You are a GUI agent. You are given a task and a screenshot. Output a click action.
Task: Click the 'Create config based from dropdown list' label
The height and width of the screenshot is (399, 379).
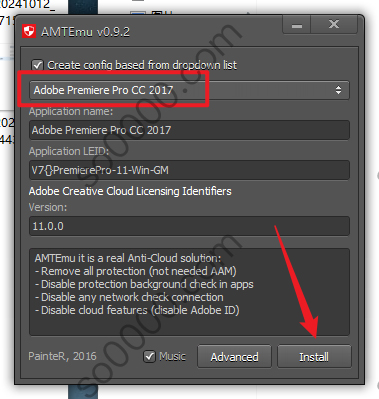142,65
